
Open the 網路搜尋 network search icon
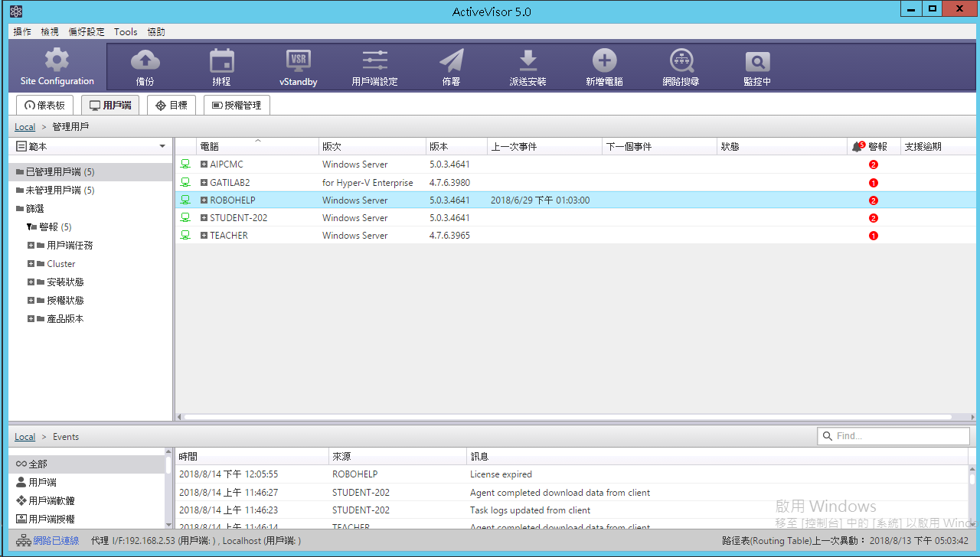(681, 60)
